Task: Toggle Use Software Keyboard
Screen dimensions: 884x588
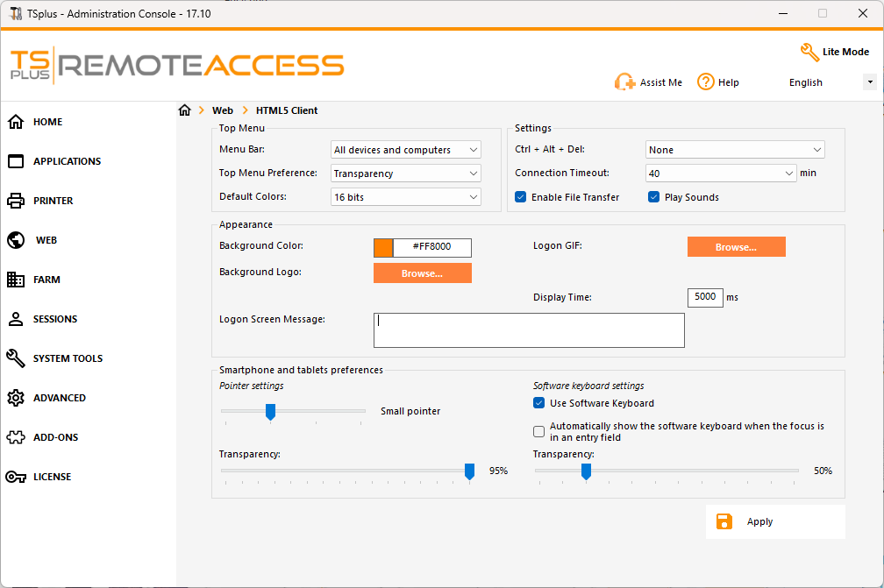Action: point(538,403)
